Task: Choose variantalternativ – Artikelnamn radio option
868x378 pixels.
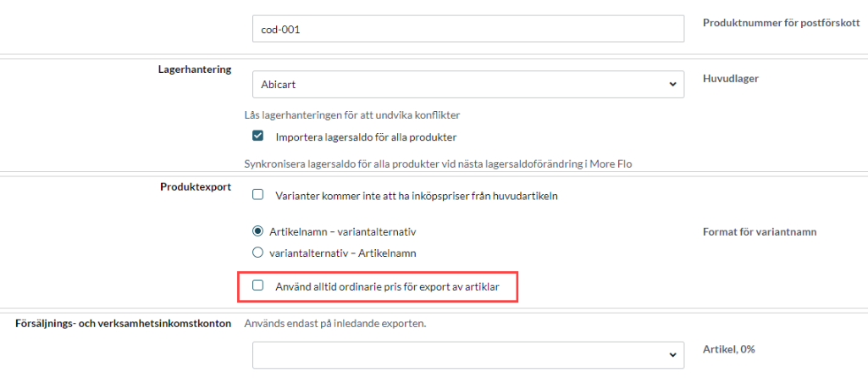Action: 257,253
